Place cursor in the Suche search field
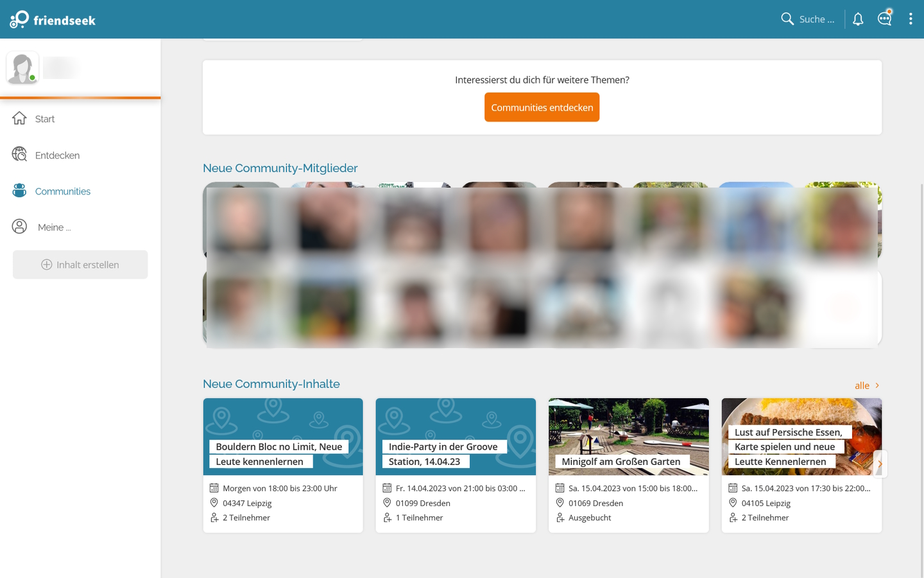 click(x=816, y=19)
